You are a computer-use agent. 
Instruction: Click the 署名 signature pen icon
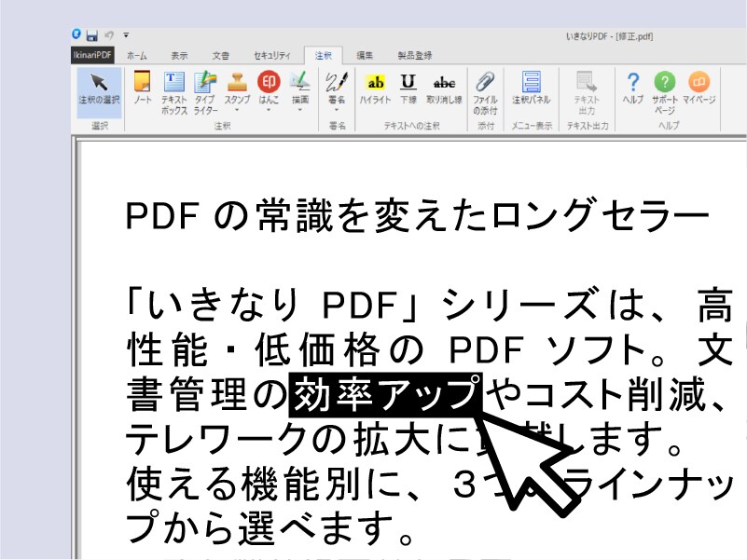pos(337,82)
